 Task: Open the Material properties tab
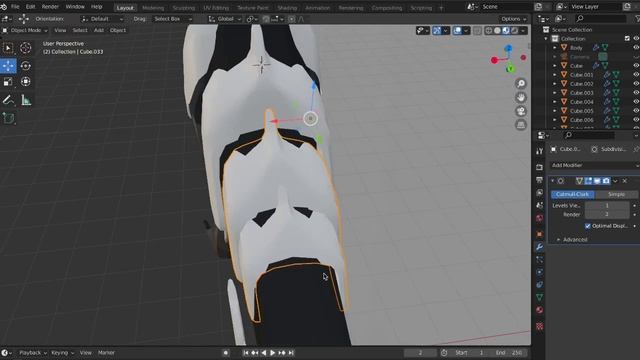tap(540, 310)
